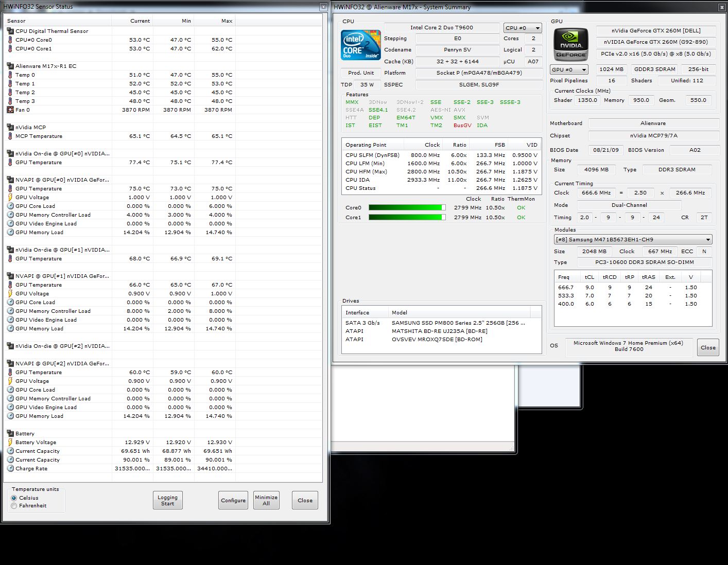Click thermometer icon beside CPU#0 Core1
Screen dimensions: 728x565
pyautogui.click(x=10, y=48)
